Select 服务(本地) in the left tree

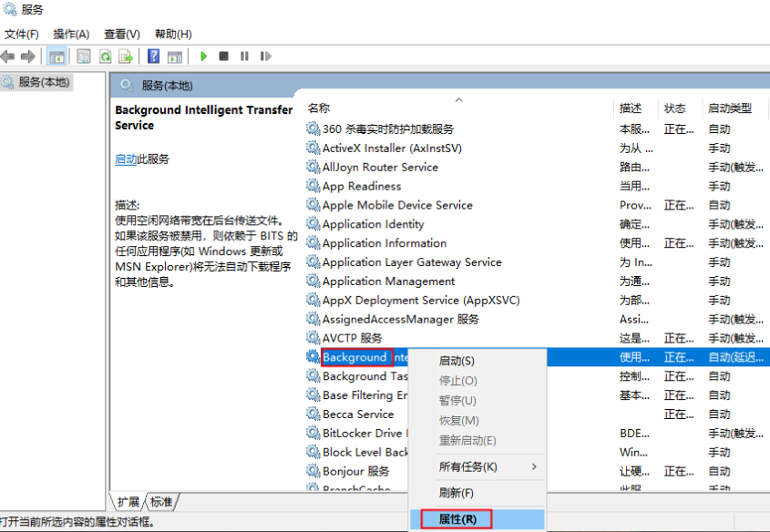click(44, 82)
